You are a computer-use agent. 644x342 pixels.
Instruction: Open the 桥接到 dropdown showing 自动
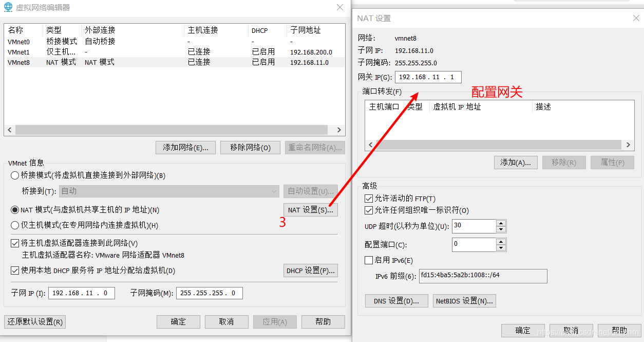coord(169,191)
